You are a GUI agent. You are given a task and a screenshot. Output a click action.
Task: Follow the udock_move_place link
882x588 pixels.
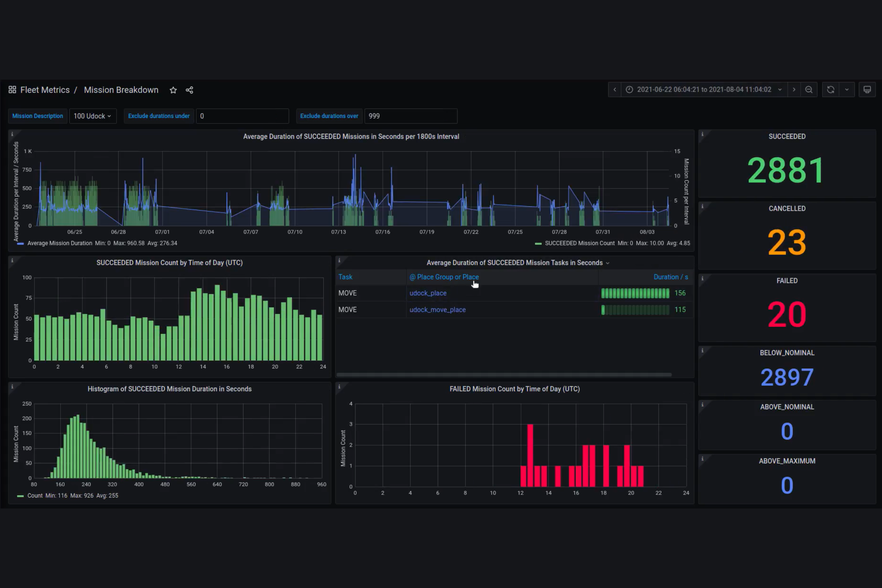[x=437, y=309]
